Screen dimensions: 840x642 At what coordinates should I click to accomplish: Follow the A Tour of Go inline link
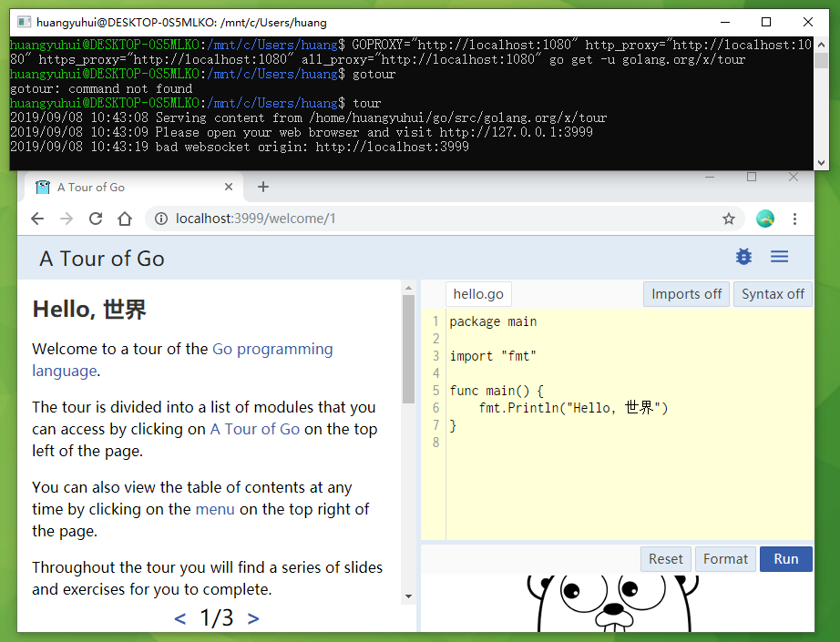[x=255, y=429]
